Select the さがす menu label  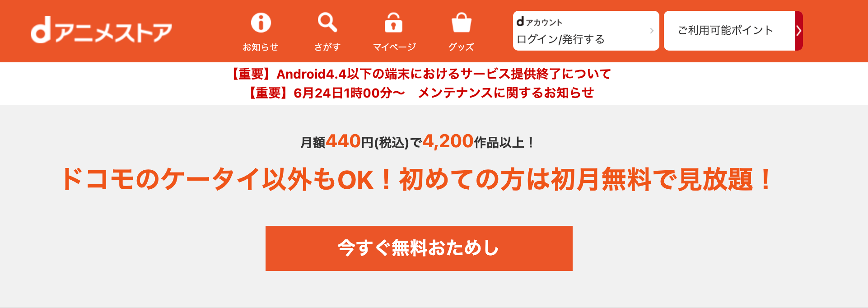[x=327, y=47]
